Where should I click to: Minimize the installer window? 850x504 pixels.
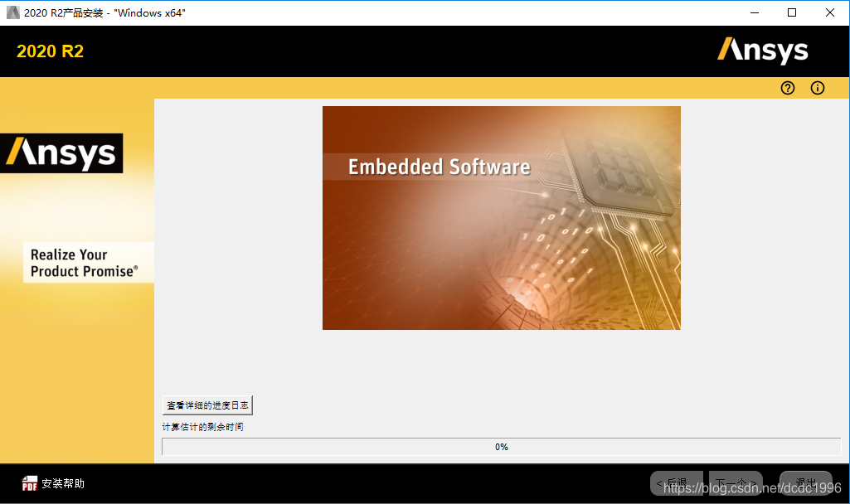pos(754,12)
